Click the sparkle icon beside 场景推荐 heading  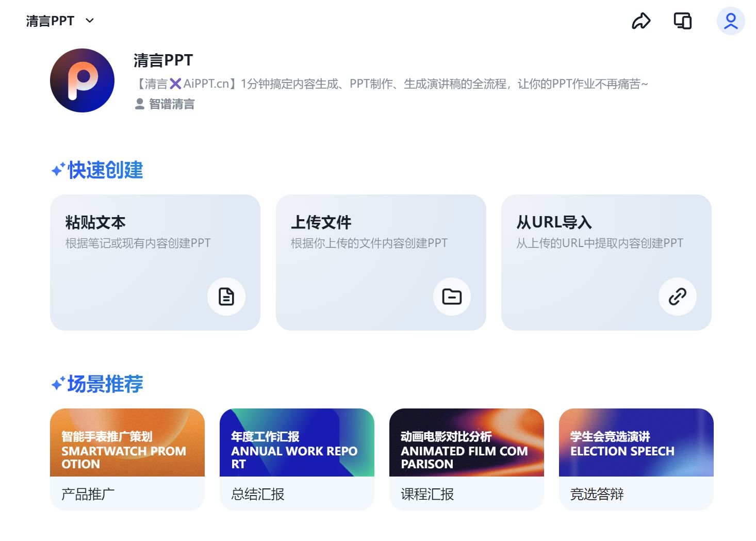click(57, 383)
